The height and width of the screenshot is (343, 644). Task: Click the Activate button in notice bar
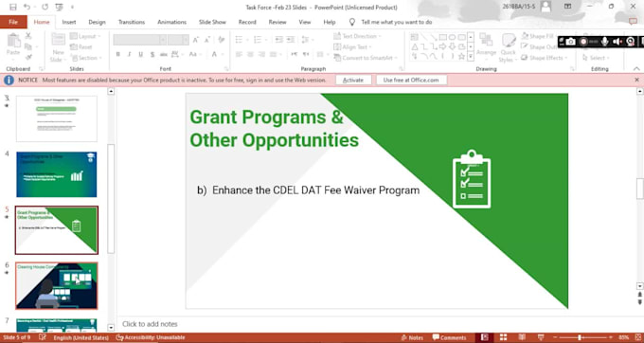tap(353, 81)
